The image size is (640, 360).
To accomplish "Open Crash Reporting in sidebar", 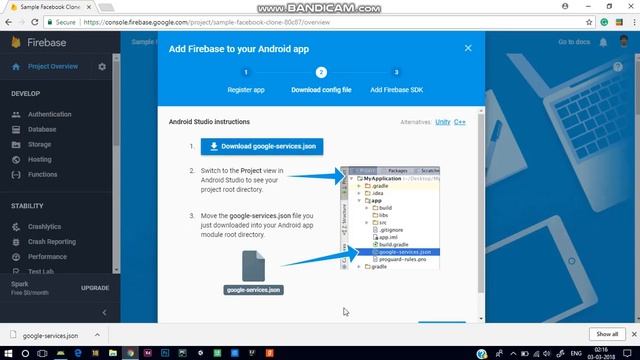I will 52,242.
